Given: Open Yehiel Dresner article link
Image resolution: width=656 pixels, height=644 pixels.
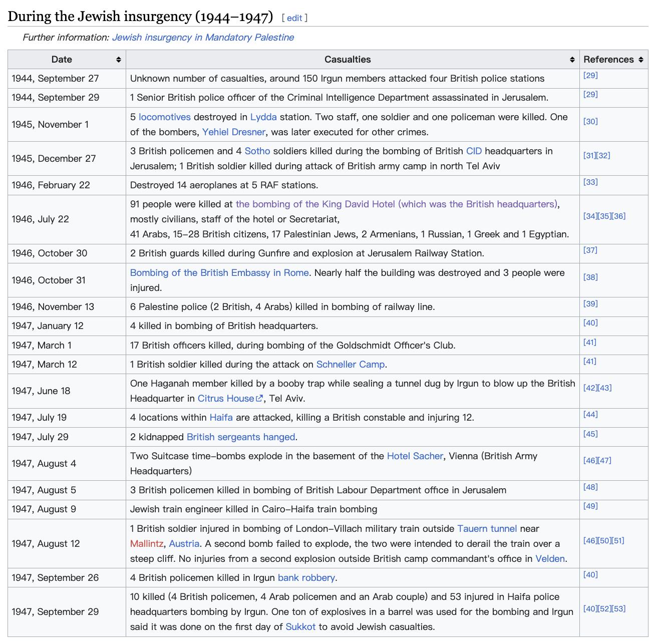Looking at the screenshot, I should coord(233,132).
